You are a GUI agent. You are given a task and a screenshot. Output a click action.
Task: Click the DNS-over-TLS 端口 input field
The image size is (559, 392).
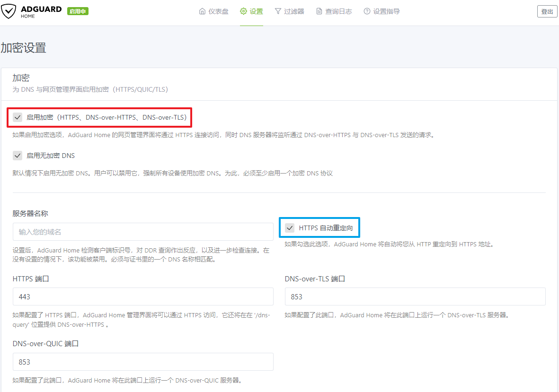[415, 296]
